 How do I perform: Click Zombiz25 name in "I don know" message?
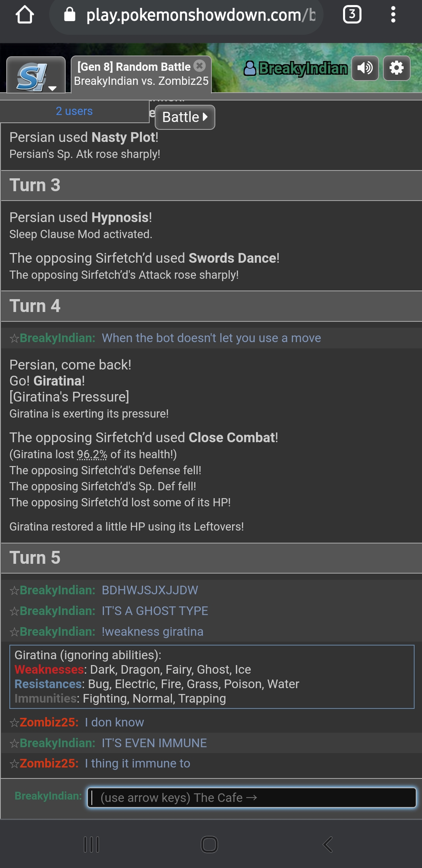click(x=49, y=722)
